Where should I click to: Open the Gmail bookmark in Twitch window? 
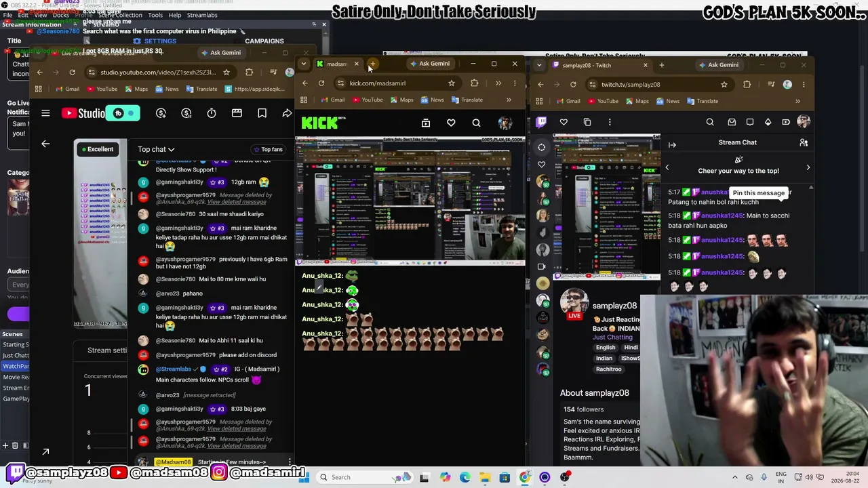point(568,101)
